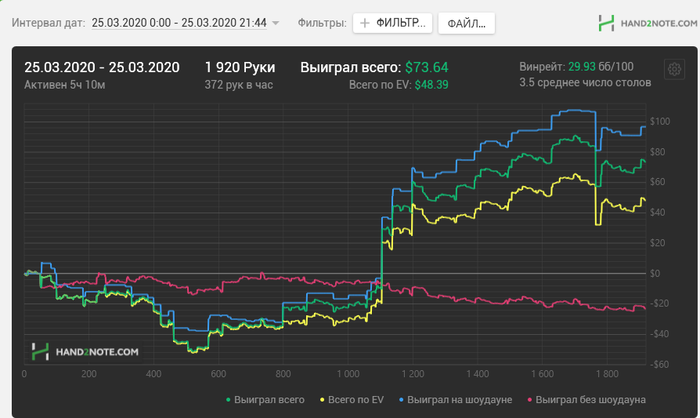Toggle the Выиграл всего legend entry
This screenshot has width=700, height=418.
click(x=265, y=400)
